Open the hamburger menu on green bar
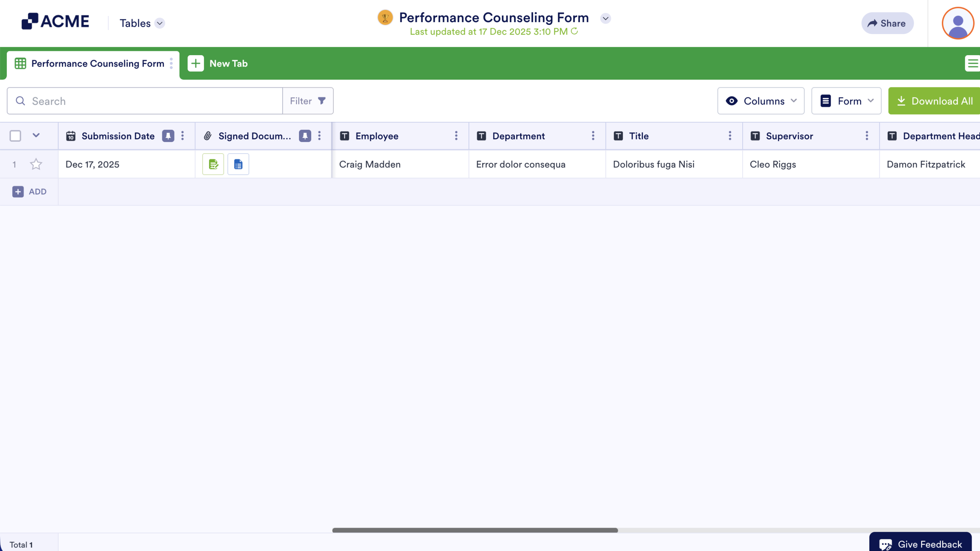The image size is (980, 551). click(972, 64)
